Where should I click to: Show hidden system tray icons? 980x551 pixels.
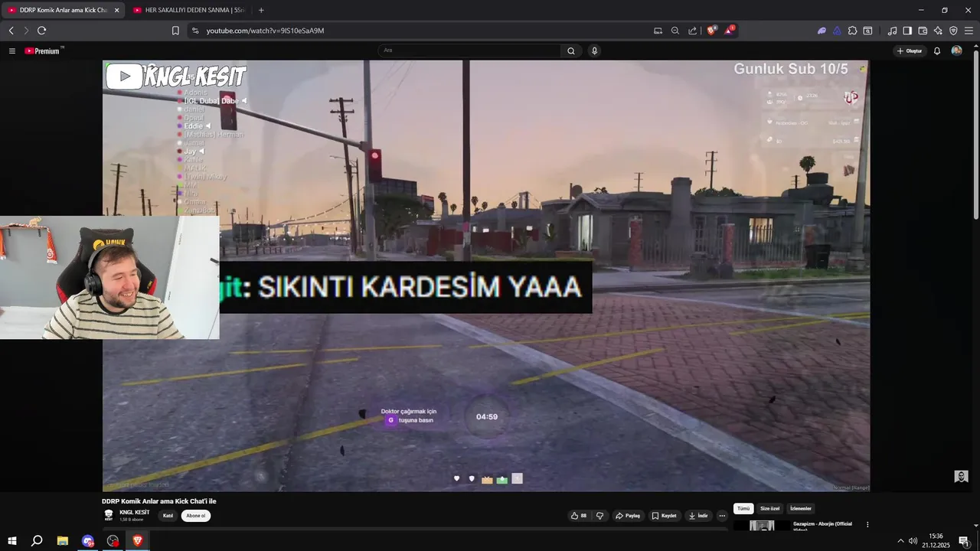click(x=900, y=541)
